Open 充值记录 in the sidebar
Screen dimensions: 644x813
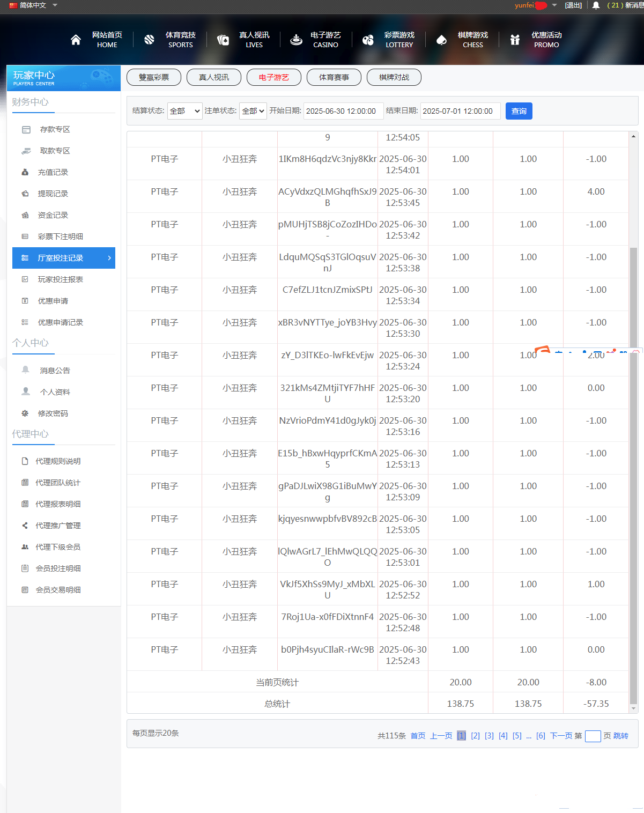tap(53, 172)
